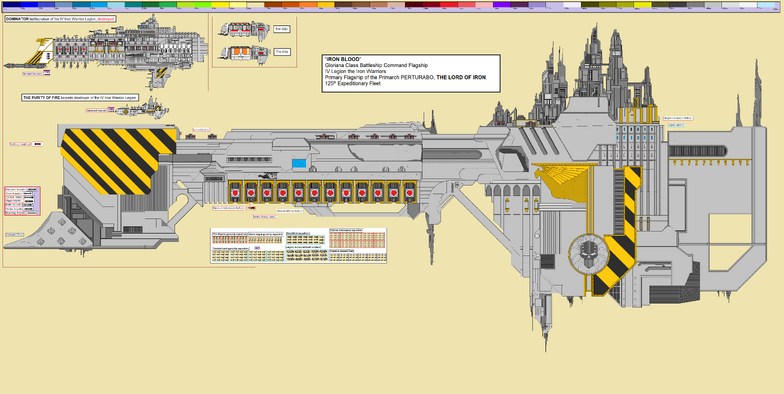Screen dimensions: 784x394
Task: Pick the bright lime green palette swatch
Action: [x=203, y=4]
